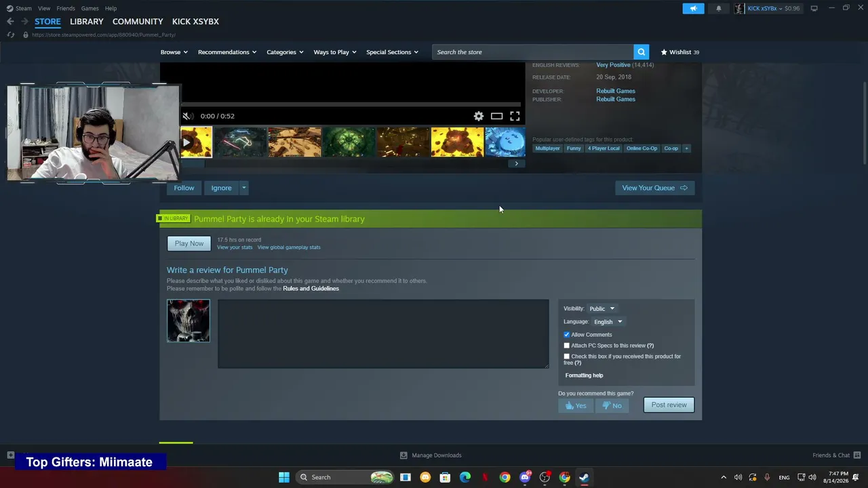
Task: Open the Steam menu
Action: tap(19, 8)
